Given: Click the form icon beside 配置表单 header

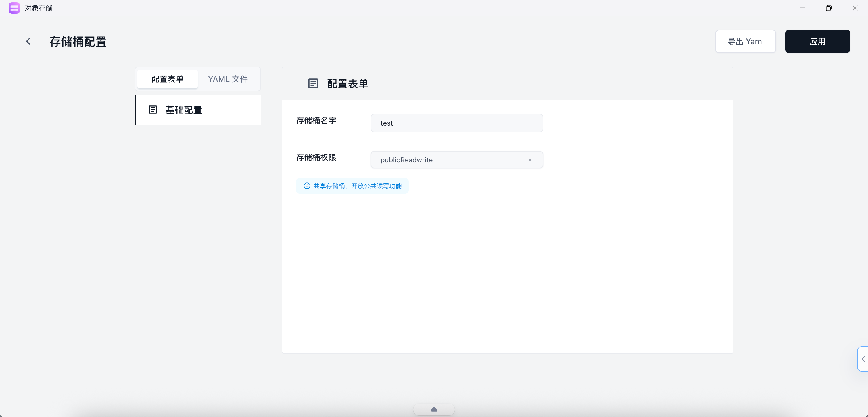Looking at the screenshot, I should tap(313, 84).
